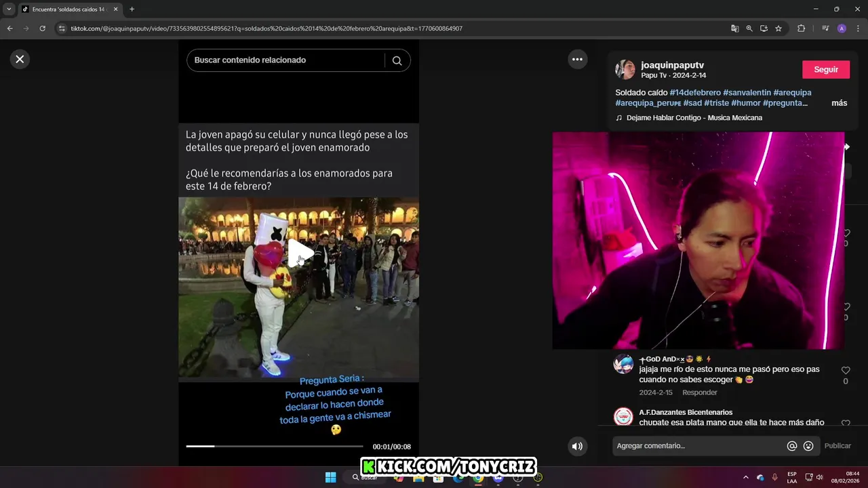The height and width of the screenshot is (488, 868).
Task: Open the Windows Start menu
Action: click(x=331, y=477)
